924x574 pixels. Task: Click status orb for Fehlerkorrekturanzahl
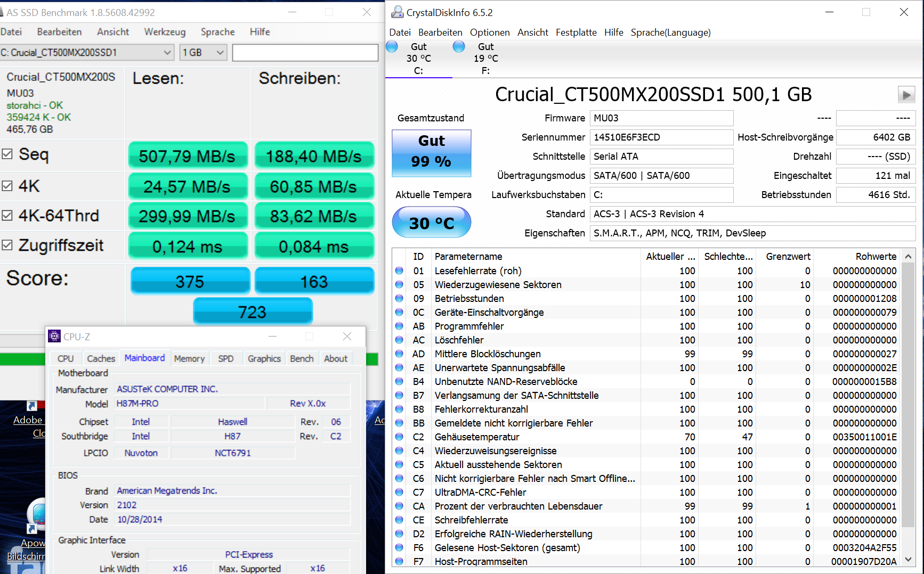pos(399,409)
